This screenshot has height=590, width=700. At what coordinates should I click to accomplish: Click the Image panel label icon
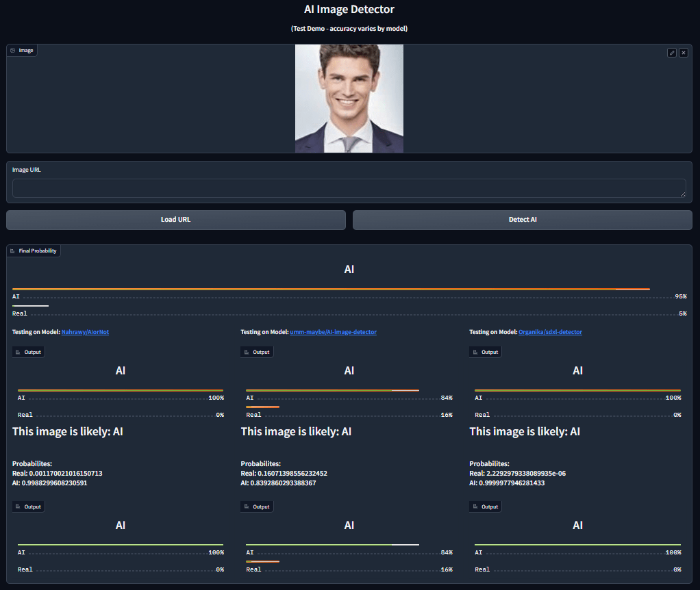[13, 50]
